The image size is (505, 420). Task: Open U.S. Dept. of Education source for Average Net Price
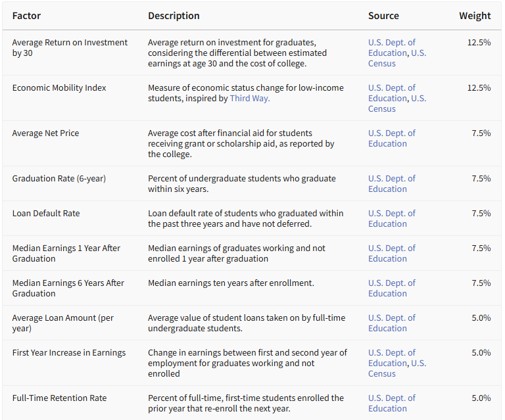tap(391, 139)
